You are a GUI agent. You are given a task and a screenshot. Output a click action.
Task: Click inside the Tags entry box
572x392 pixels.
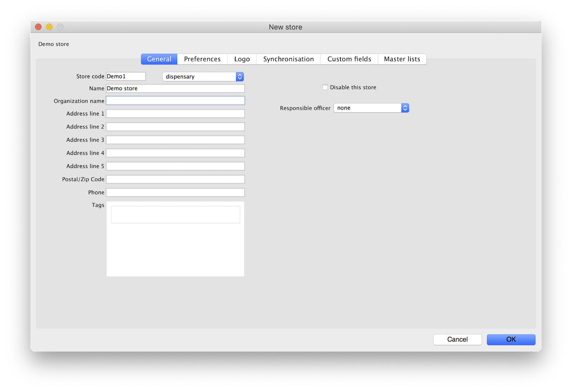coord(175,215)
